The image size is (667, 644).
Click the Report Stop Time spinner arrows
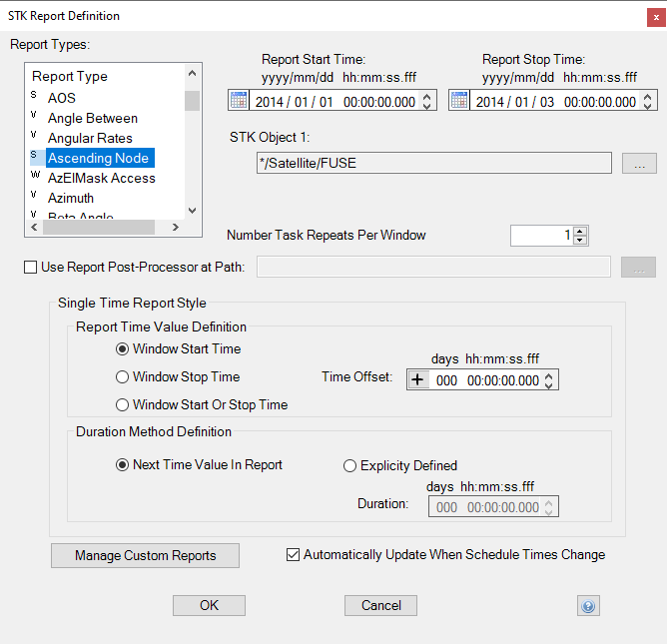(648, 101)
